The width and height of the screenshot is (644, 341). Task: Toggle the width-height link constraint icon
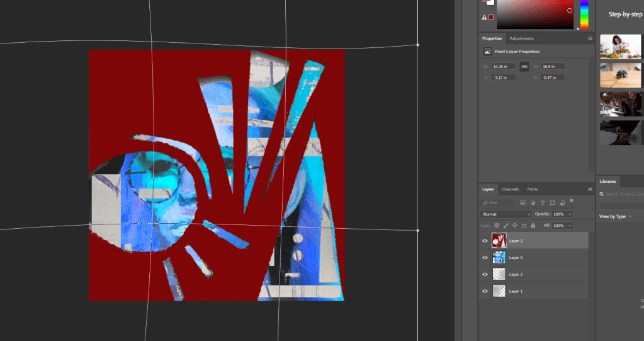pos(524,66)
